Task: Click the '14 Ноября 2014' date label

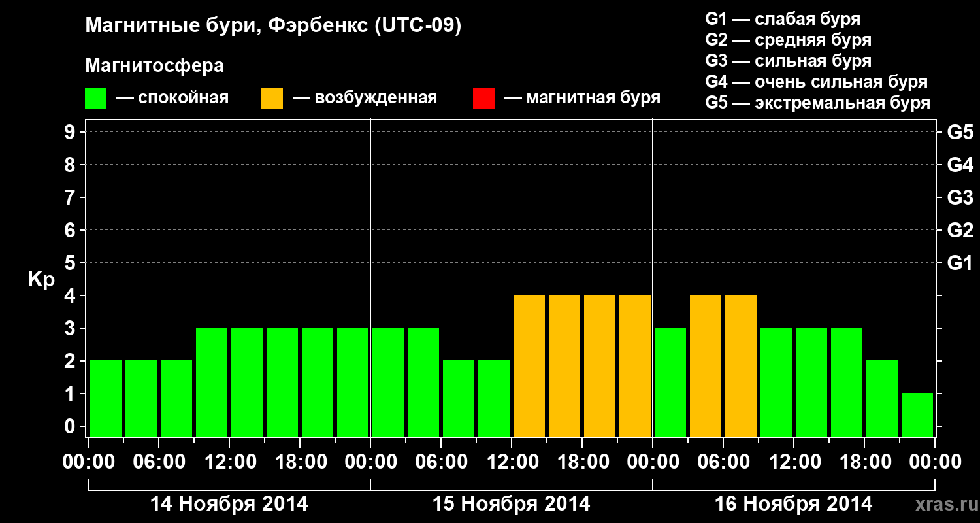Action: tap(229, 504)
